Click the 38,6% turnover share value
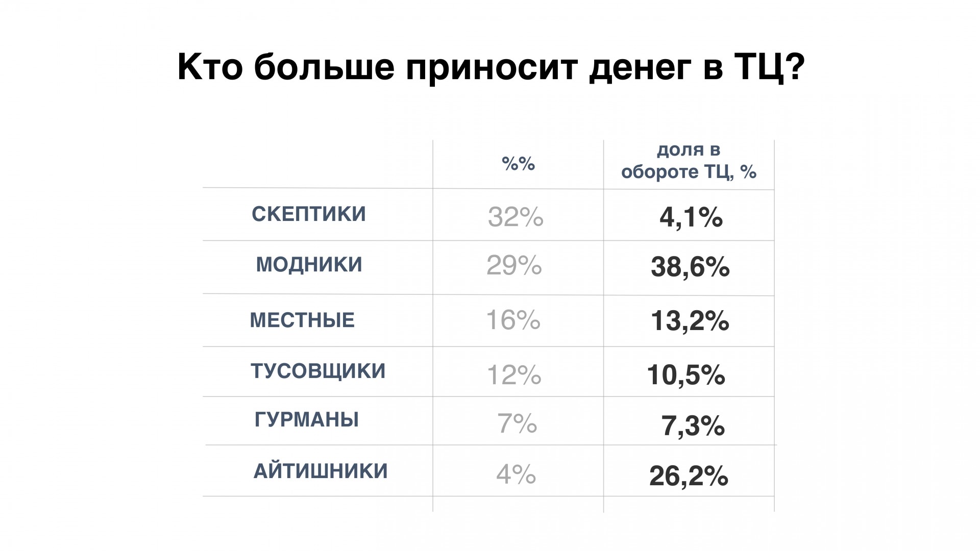980x551 pixels. click(690, 267)
